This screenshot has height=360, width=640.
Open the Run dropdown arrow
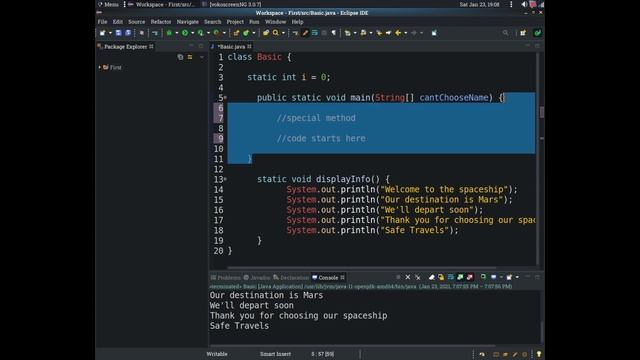(192, 33)
